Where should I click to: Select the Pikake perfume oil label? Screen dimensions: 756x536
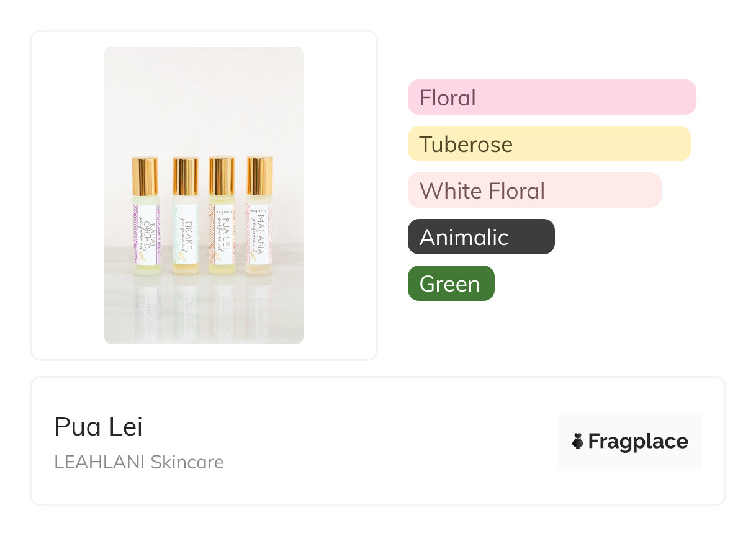tap(186, 234)
